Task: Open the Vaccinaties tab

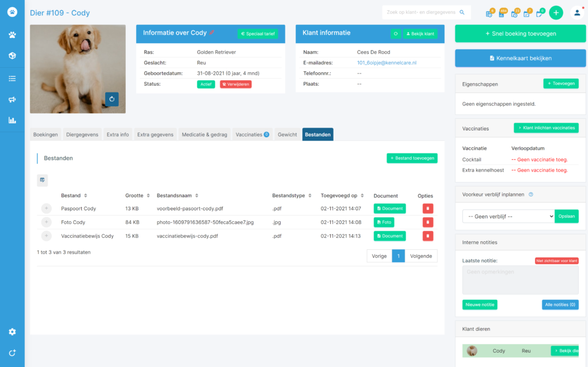Action: (x=251, y=134)
